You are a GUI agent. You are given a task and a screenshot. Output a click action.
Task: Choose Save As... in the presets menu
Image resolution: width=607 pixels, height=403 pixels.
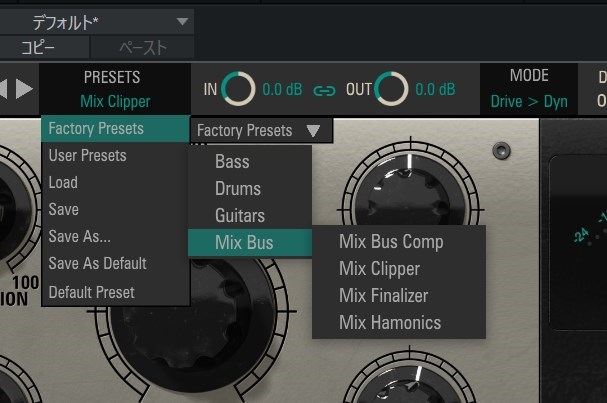point(79,237)
